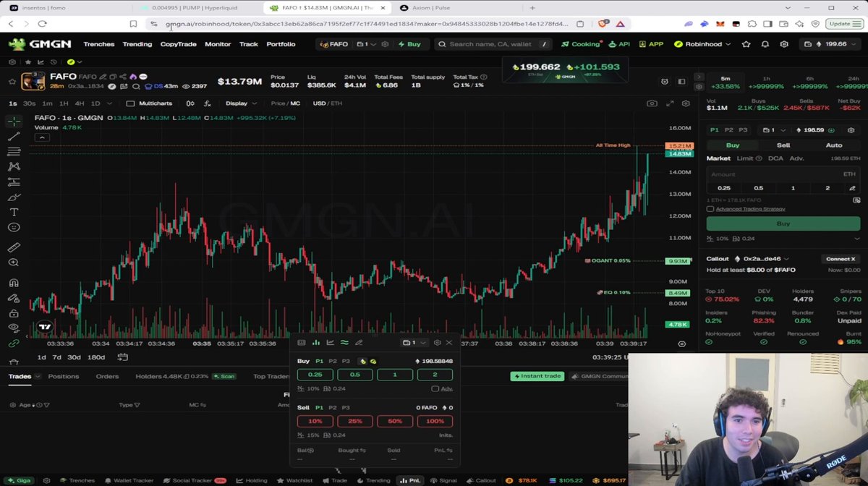Open the 199.66 wallet balance dropdown

[x=830, y=44]
